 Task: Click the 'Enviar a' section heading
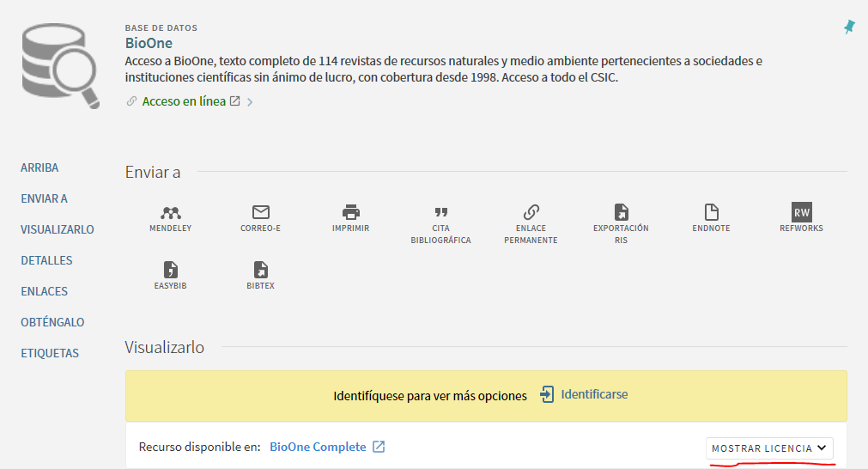coord(153,172)
